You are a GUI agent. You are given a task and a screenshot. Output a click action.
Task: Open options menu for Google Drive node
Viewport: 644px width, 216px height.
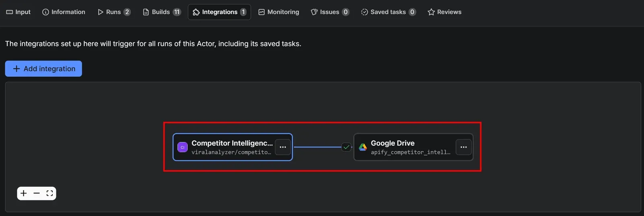pyautogui.click(x=464, y=147)
